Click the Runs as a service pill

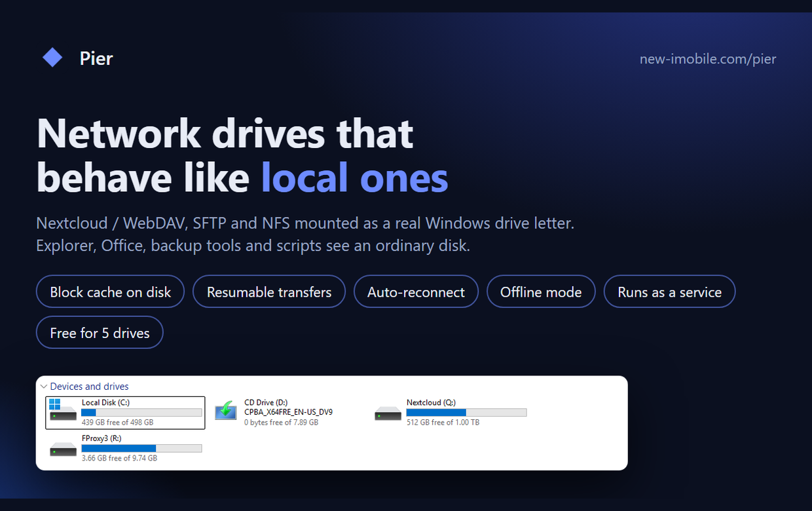coord(669,292)
